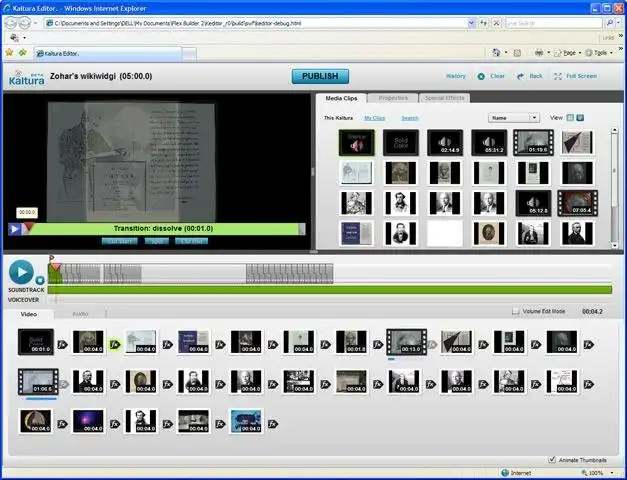Click the Full Screen link
The height and width of the screenshot is (480, 627).
coord(581,76)
